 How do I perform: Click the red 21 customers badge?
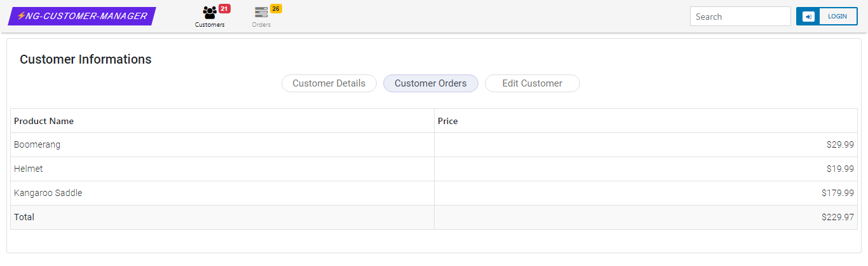[224, 8]
